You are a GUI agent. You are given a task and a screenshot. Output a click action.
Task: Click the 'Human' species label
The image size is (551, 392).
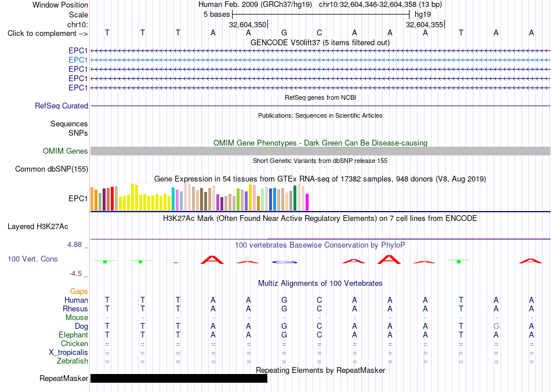pos(76,300)
